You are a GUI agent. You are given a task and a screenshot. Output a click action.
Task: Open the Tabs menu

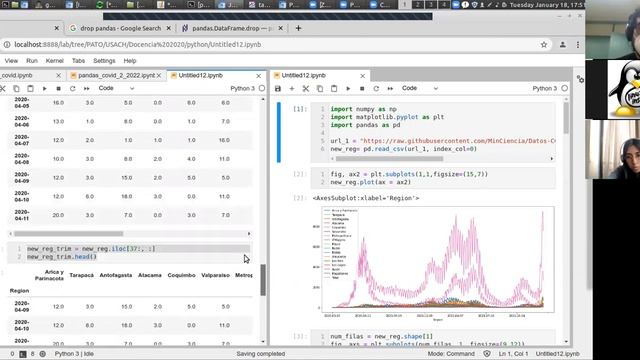click(x=78, y=61)
